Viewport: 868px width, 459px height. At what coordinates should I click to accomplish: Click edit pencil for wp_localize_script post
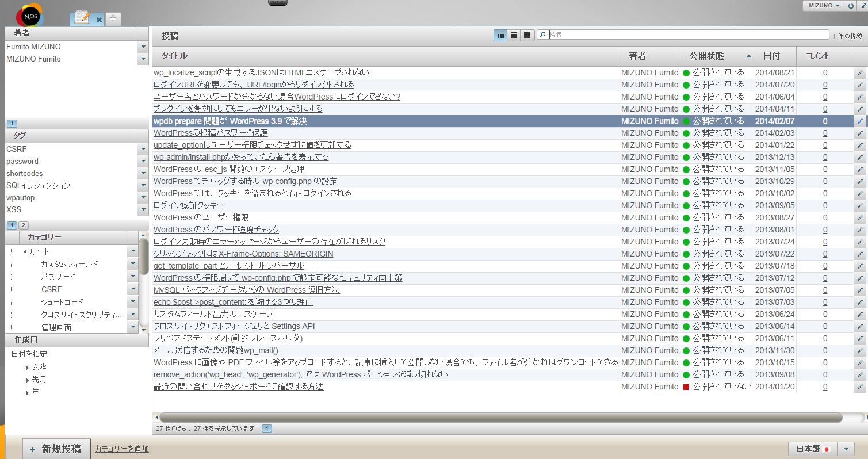[x=860, y=72]
